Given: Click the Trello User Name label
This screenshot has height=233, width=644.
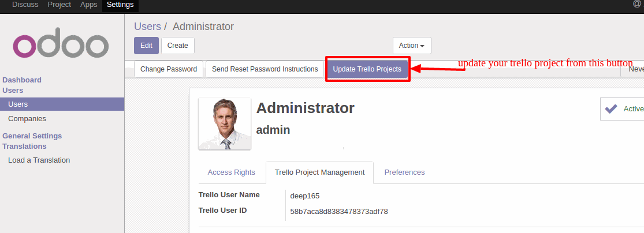Looking at the screenshot, I should [x=229, y=195].
